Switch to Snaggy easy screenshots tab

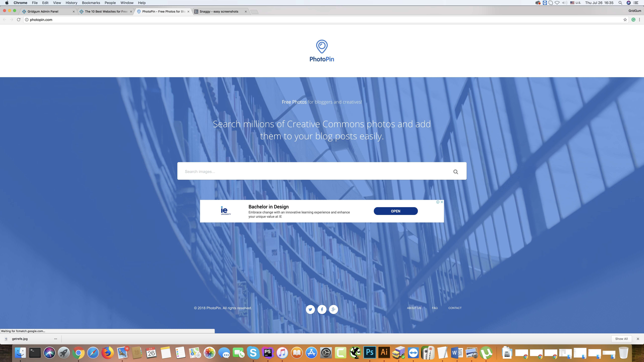(220, 11)
